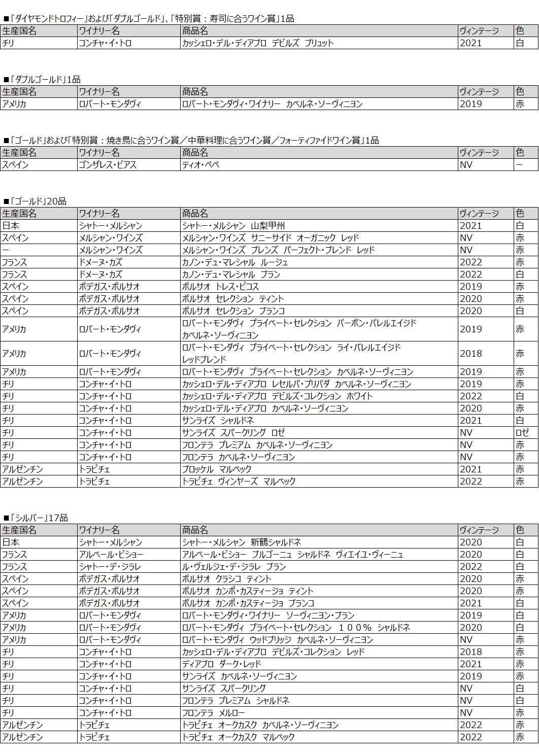This screenshot has width=539, height=756.
Task: Select the '■「ダブルゴールド」1品' heading
Action: click(42, 80)
